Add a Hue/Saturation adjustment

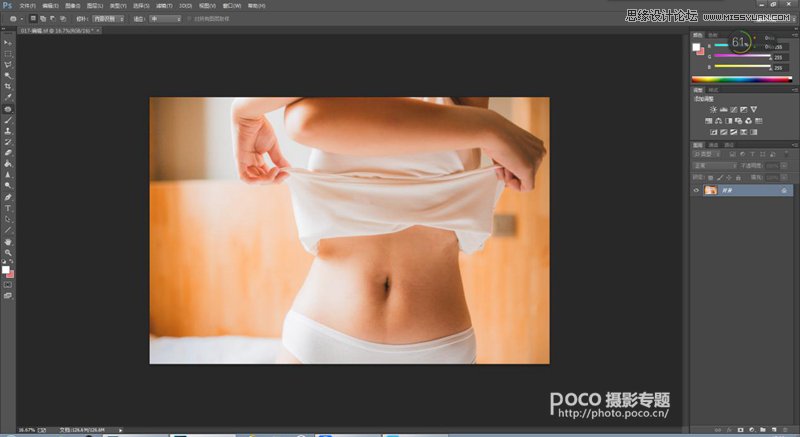(x=709, y=121)
